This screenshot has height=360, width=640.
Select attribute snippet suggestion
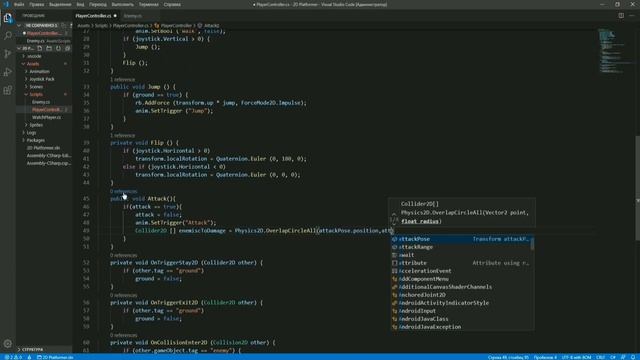461,263
